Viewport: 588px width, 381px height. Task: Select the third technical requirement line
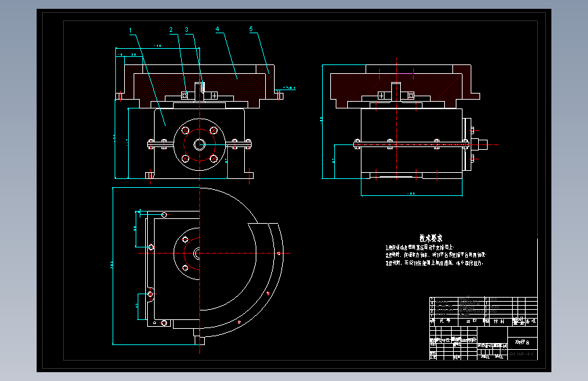[x=434, y=263]
